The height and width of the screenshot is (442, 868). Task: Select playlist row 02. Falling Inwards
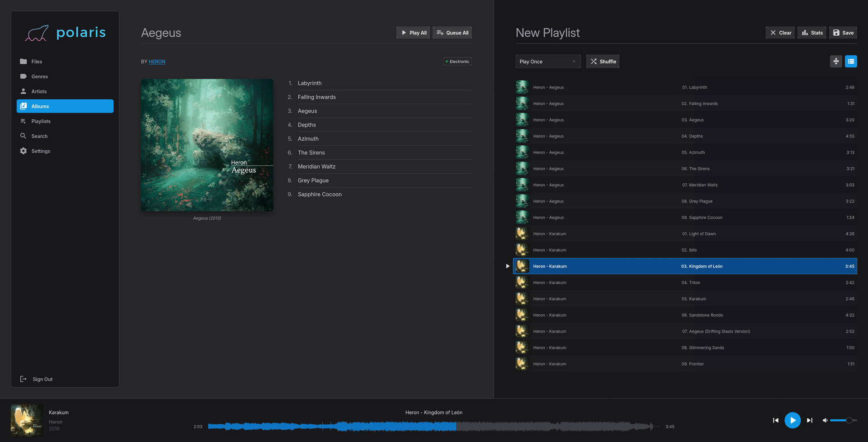[x=685, y=103]
